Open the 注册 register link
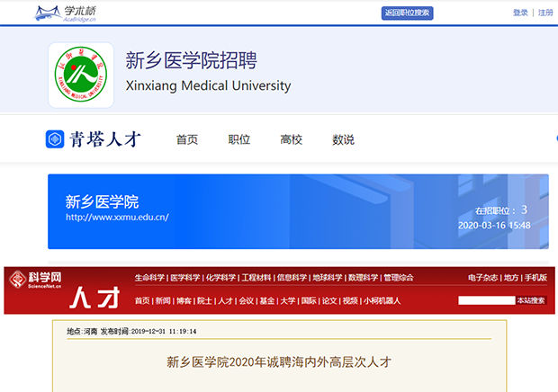The width and height of the screenshot is (558, 392). click(545, 13)
